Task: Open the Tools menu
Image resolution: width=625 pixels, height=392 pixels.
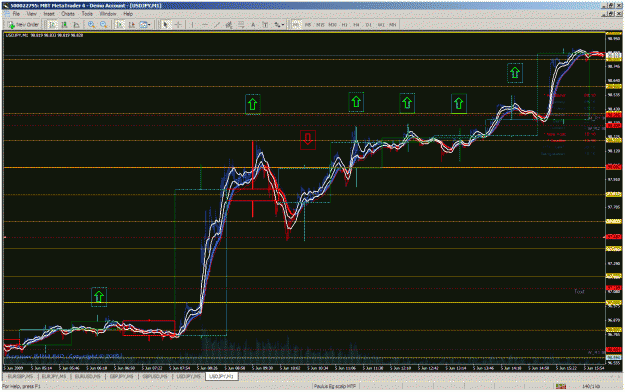Action: click(87, 14)
